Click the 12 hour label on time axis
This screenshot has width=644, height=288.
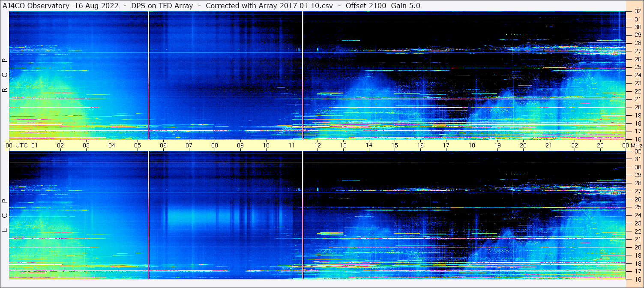tap(317, 145)
